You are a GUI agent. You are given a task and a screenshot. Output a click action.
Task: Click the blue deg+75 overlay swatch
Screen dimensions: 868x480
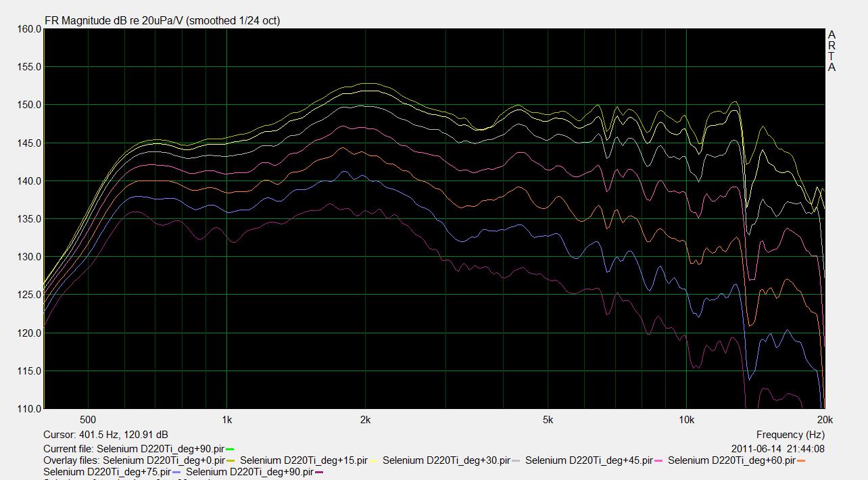[x=176, y=472]
